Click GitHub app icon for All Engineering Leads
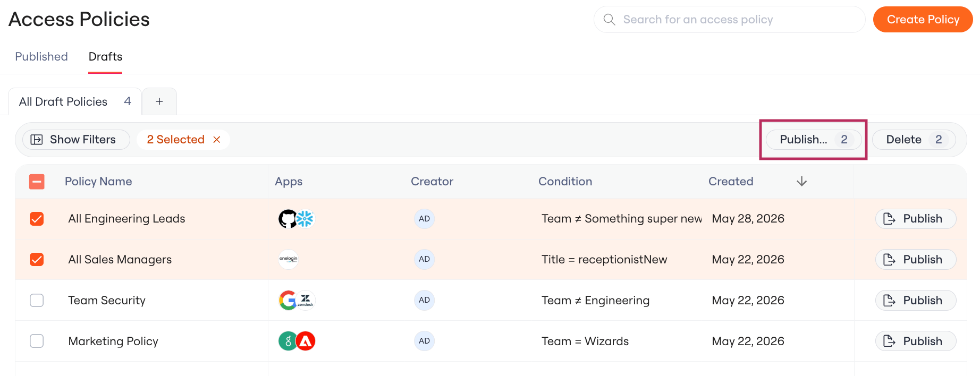Screen dimensions: 980x376 click(x=288, y=219)
